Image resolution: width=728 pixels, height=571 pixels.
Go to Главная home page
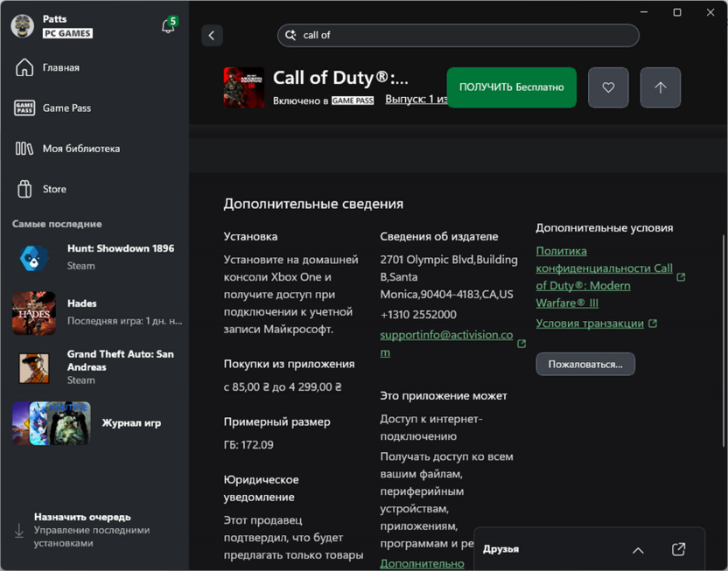pyautogui.click(x=61, y=67)
